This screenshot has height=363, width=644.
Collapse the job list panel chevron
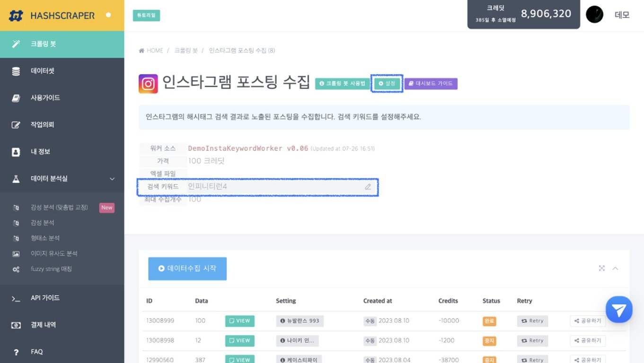click(x=615, y=268)
